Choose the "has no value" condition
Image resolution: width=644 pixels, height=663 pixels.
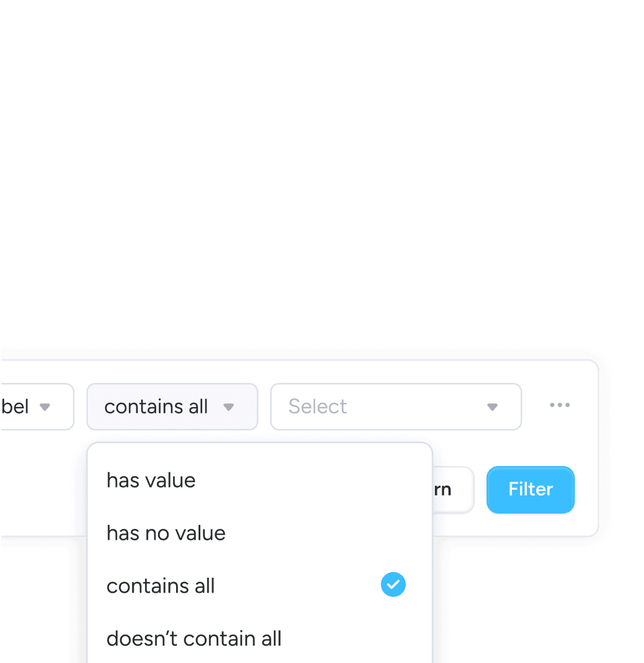[166, 534]
